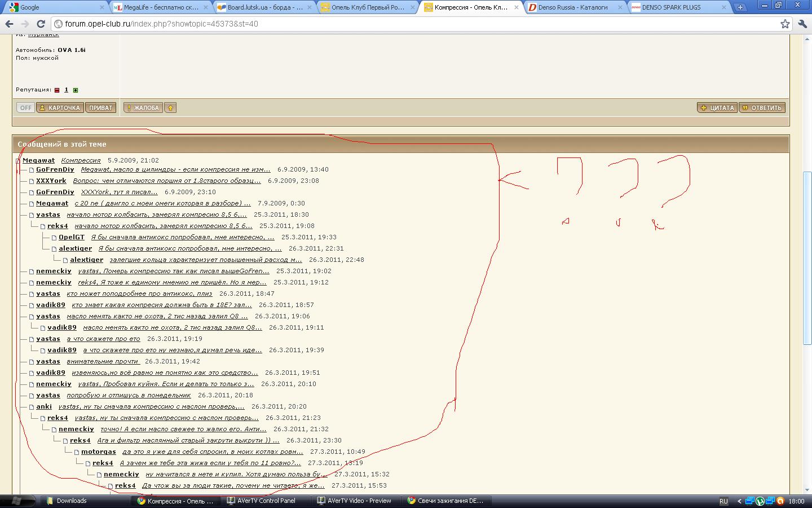Click post icon beside yastas 26.3.2011, 20:18
812x508 pixels.
[x=32, y=396]
